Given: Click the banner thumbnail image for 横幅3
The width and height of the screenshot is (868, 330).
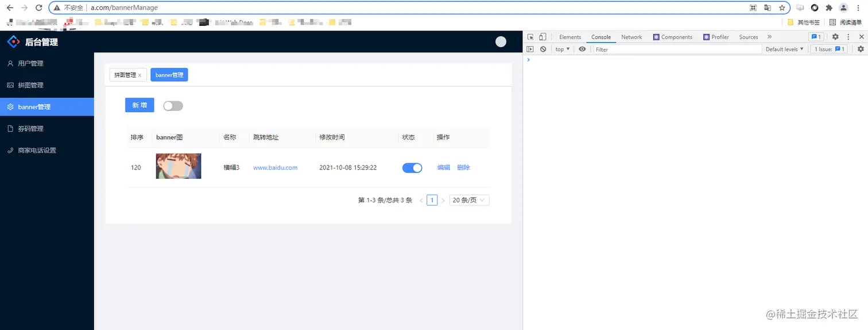Looking at the screenshot, I should coord(179,166).
